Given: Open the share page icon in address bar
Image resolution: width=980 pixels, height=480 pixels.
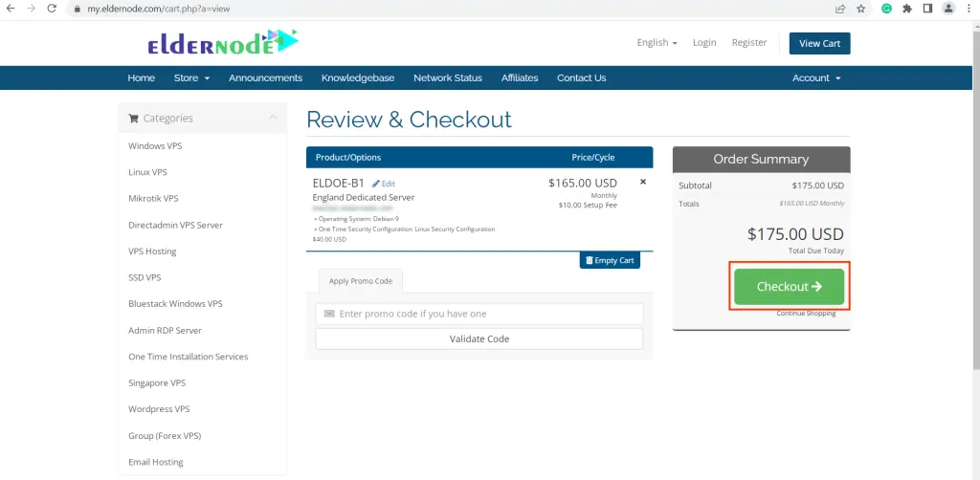Looking at the screenshot, I should click(840, 9).
